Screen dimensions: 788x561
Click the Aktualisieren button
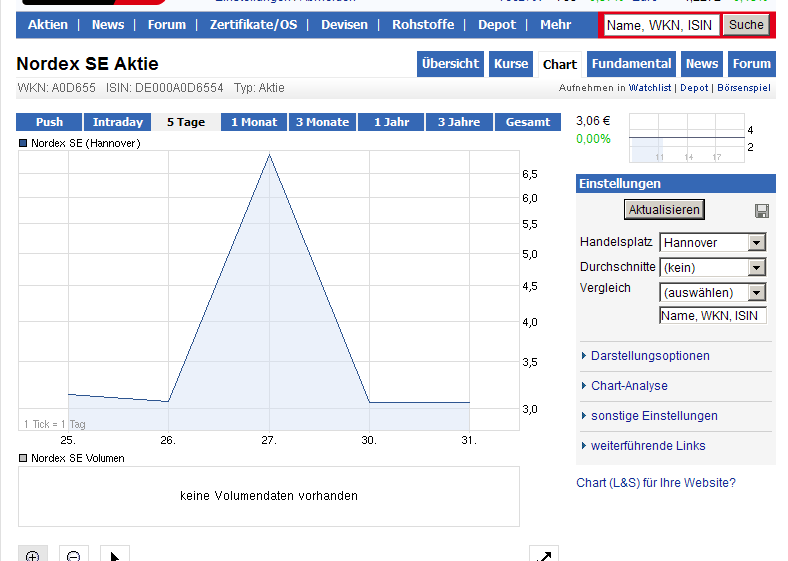tap(664, 210)
